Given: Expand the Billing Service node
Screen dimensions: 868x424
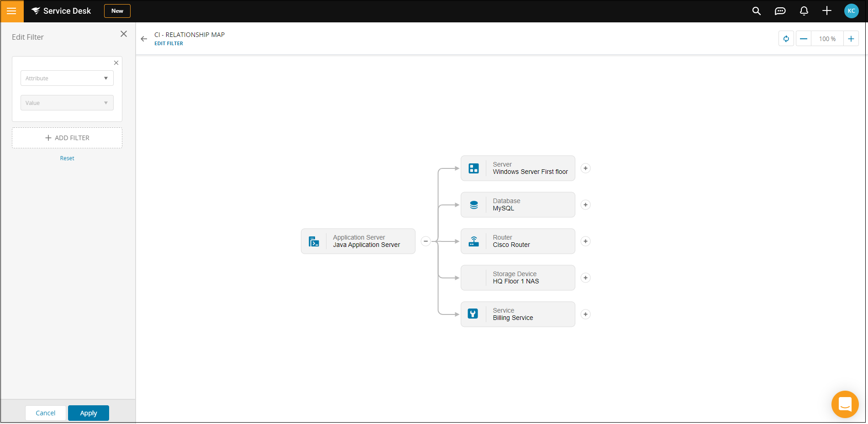Looking at the screenshot, I should [585, 314].
